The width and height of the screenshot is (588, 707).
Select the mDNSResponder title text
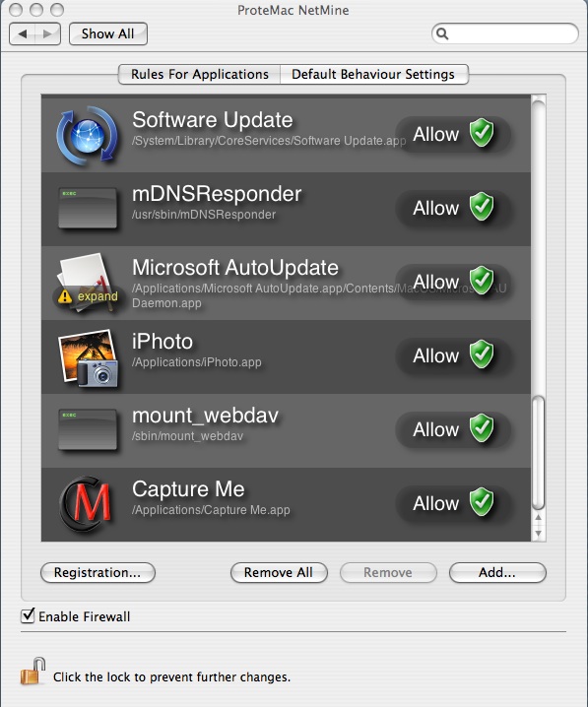(217, 194)
